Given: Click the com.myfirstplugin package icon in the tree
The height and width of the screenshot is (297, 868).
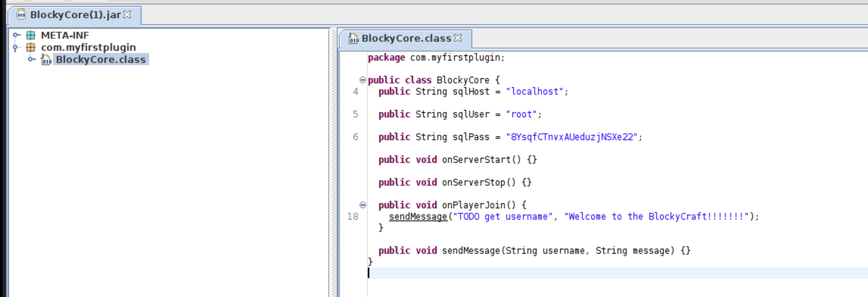Looking at the screenshot, I should [31, 47].
